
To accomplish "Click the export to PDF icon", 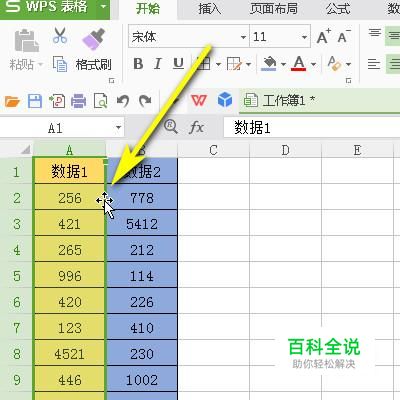I will [x=57, y=101].
